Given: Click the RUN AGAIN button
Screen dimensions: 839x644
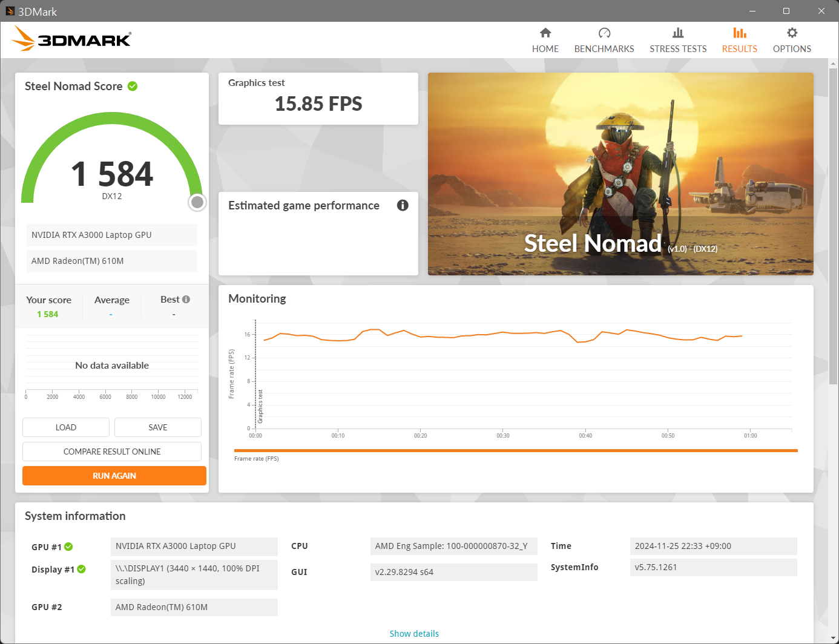Looking at the screenshot, I should 114,476.
